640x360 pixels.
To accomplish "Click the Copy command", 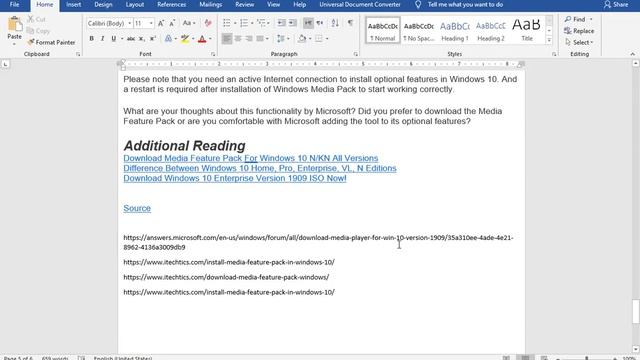I will [38, 31].
